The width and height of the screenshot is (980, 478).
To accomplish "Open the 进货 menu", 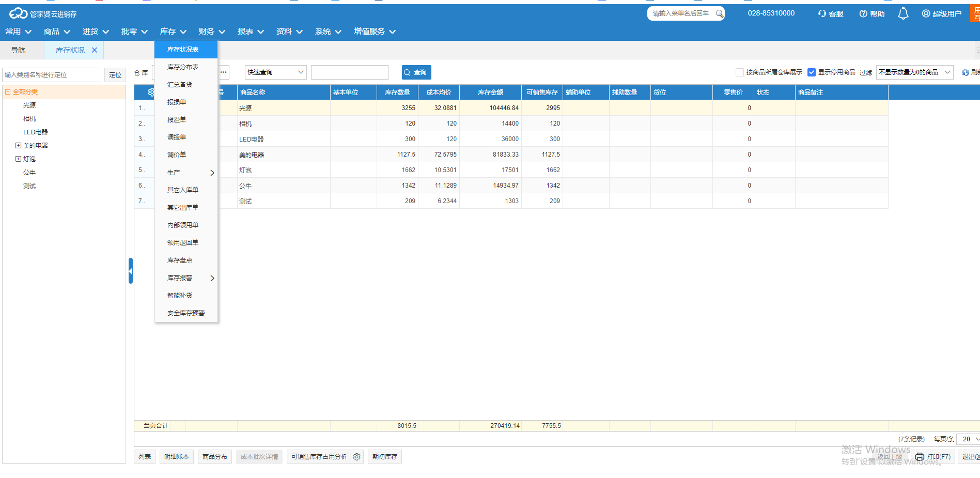I will [x=96, y=32].
